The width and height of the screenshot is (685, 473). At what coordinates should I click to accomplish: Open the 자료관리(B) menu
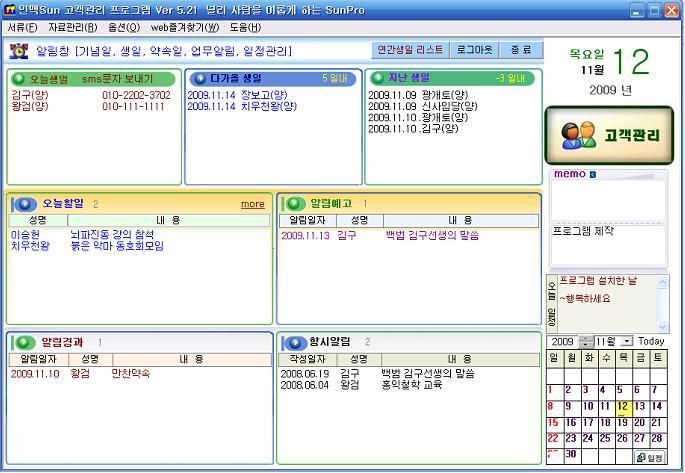[x=73, y=28]
